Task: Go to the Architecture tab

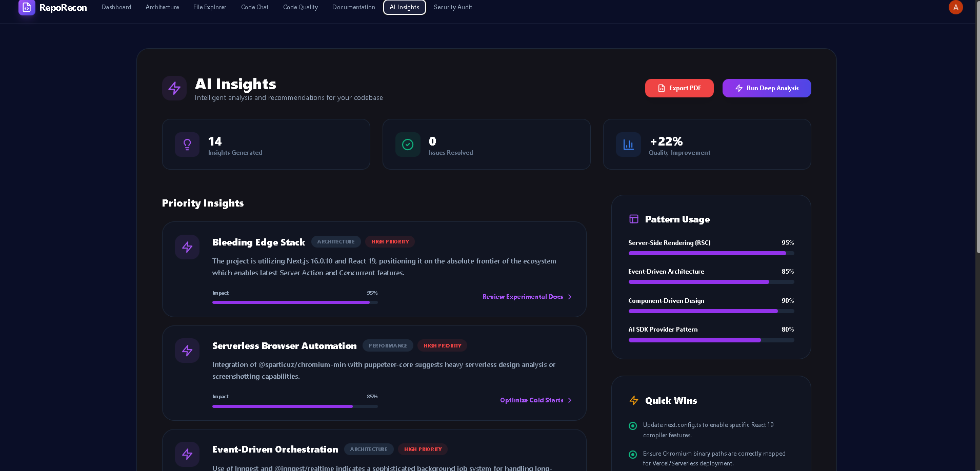Action: tap(163, 7)
